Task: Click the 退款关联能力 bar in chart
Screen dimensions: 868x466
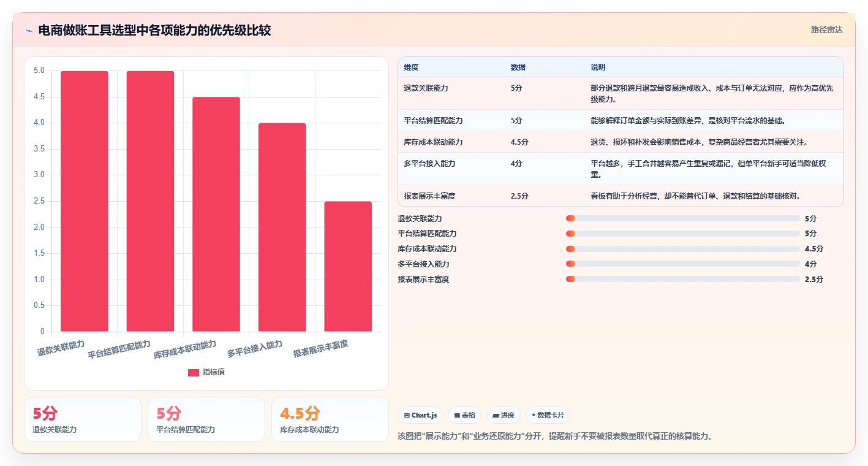Action: [85, 202]
